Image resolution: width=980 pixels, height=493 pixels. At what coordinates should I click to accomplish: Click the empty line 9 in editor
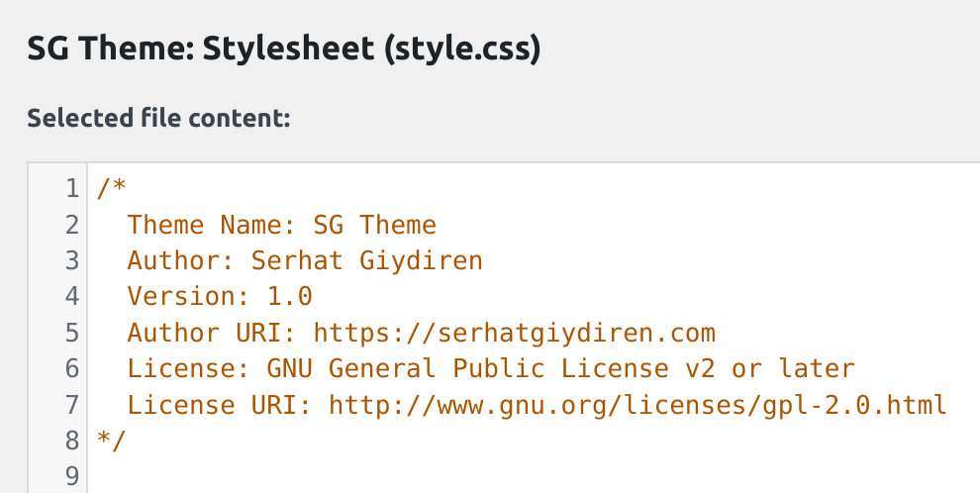pos(534,477)
